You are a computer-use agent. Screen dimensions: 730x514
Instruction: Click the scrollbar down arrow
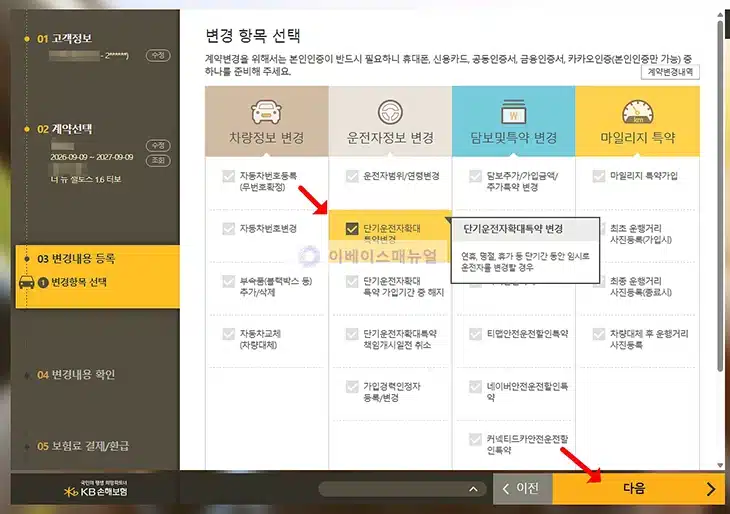pyautogui.click(x=720, y=465)
